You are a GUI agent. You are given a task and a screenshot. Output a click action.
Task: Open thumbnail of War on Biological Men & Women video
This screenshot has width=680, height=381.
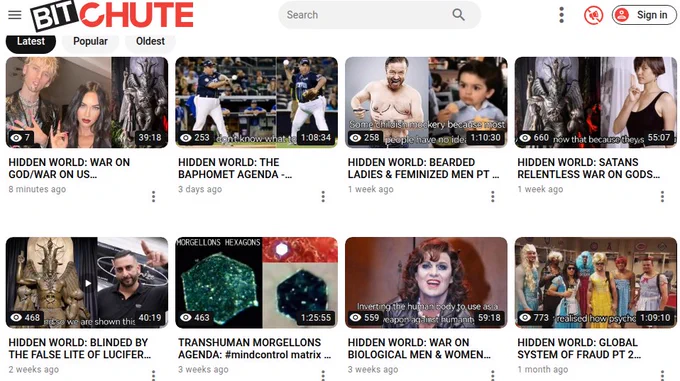[x=426, y=283]
